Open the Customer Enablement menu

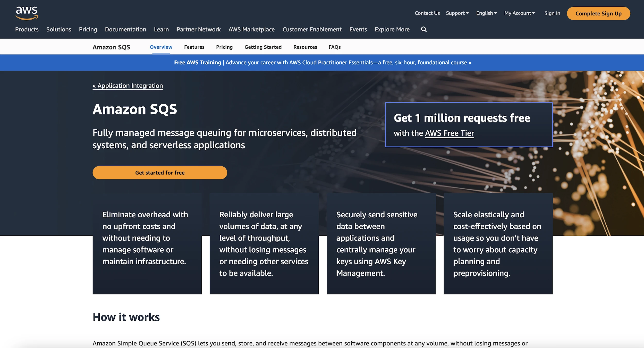coord(312,29)
